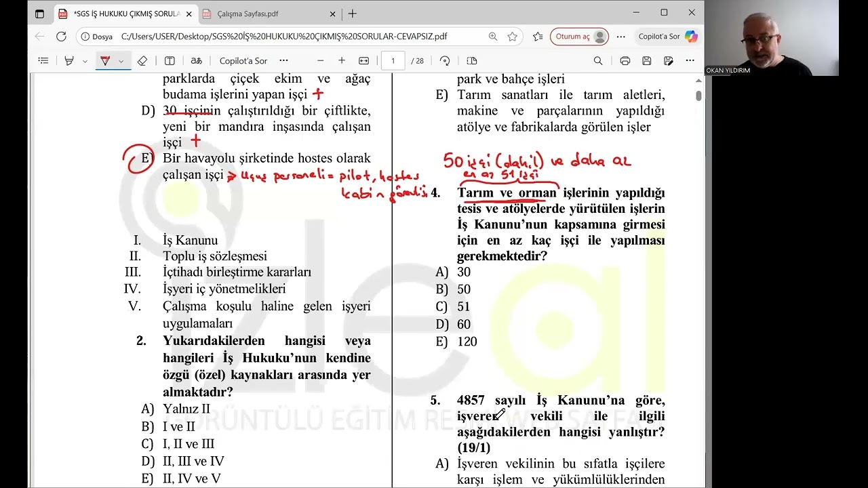Switch page view layout

coord(472,61)
